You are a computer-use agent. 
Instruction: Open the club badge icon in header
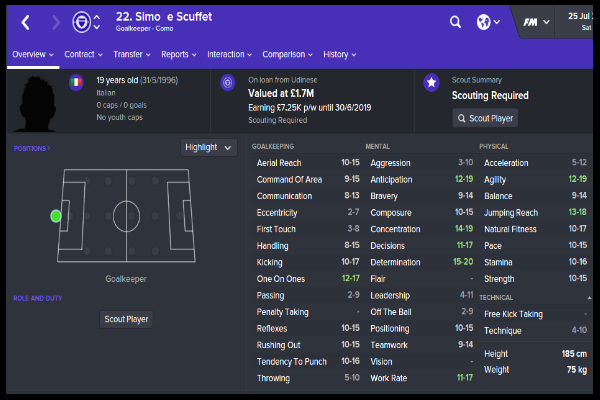click(x=82, y=22)
